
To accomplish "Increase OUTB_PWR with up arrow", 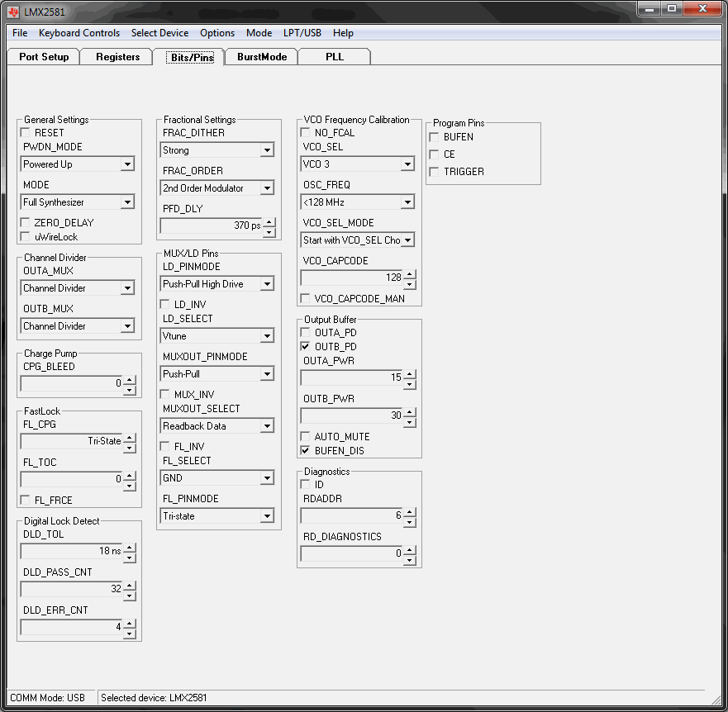I will (410, 411).
